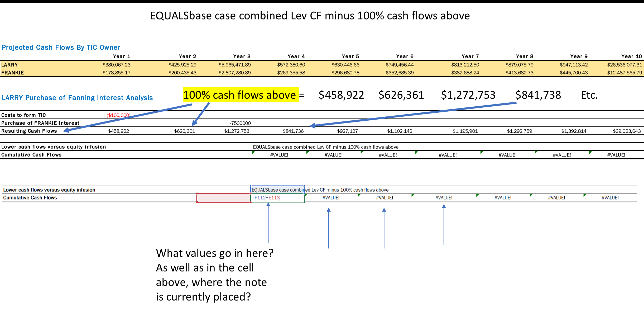
Task: Click the cell being edited with =F112+E113
Action: pos(277,198)
